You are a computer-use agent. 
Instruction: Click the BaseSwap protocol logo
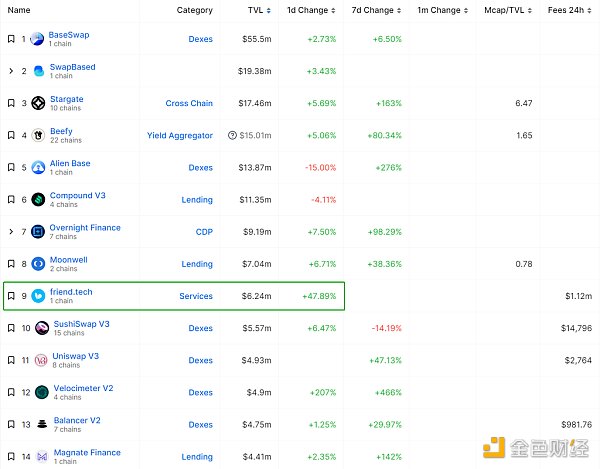37,39
